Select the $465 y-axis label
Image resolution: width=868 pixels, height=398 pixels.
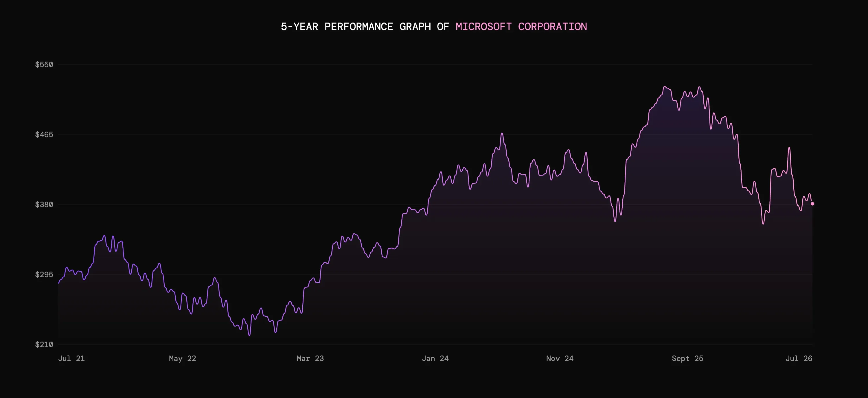(44, 134)
